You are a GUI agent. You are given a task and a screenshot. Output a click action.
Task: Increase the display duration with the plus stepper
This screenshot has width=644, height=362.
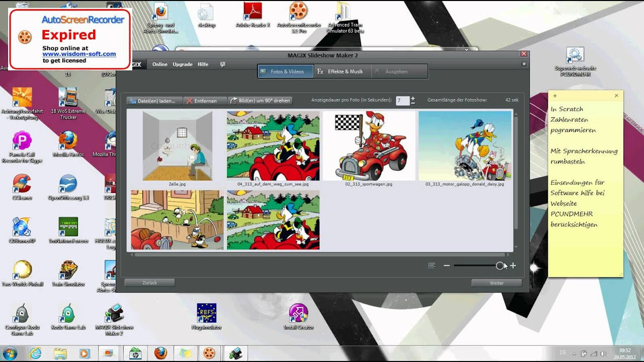tap(413, 98)
